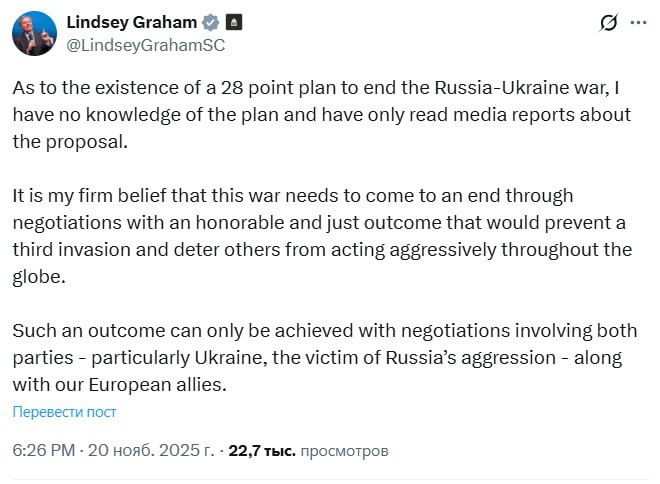Click the paragraph starting 'As to the existence'
Viewport: 660px width, 484px height.
pyautogui.click(x=320, y=114)
